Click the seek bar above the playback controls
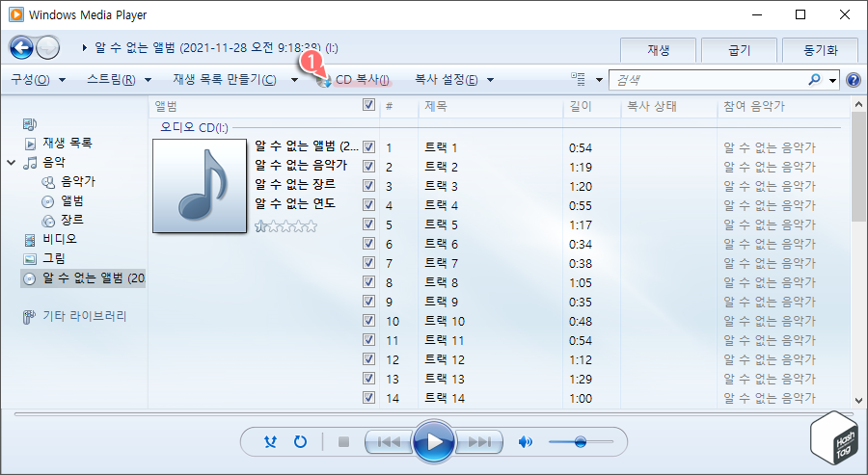The width and height of the screenshot is (868, 475). pyautogui.click(x=434, y=413)
